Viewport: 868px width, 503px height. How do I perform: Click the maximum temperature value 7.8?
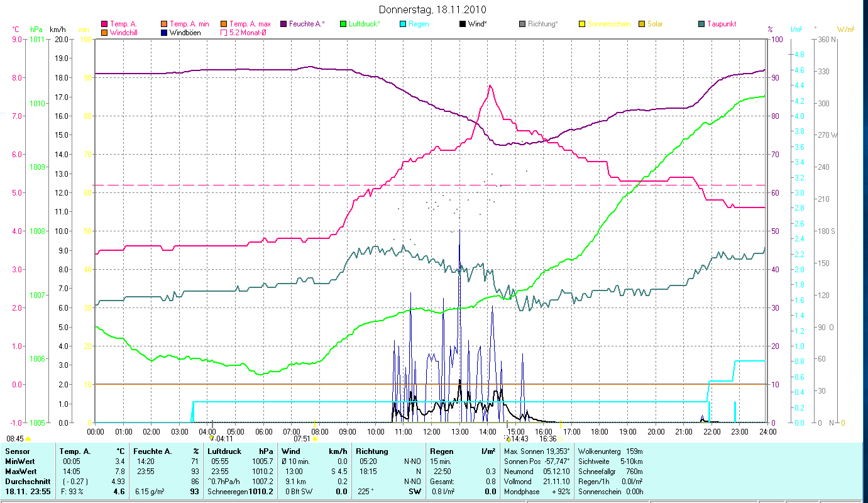click(119, 470)
